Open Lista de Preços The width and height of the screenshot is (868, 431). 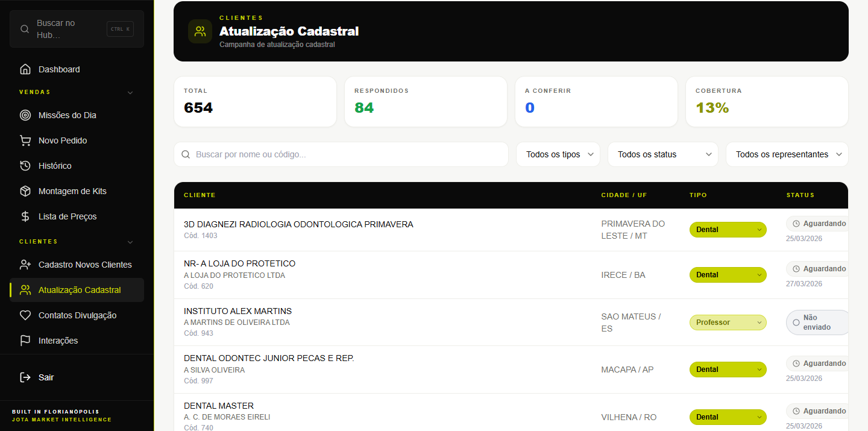click(77, 216)
